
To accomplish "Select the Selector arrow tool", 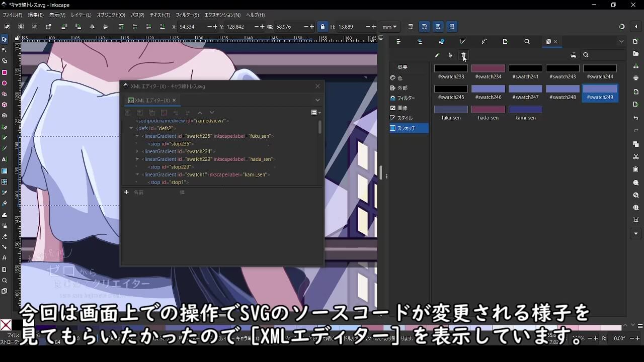I will 5,39.
